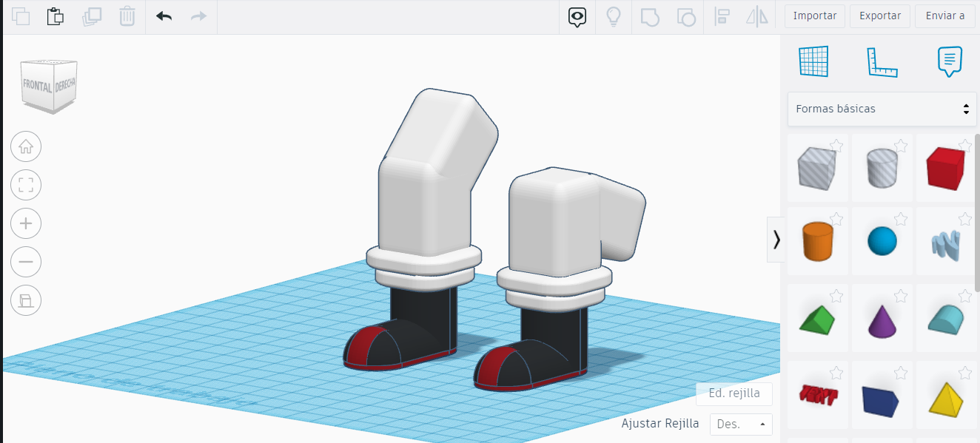Undo the last action

(x=162, y=16)
